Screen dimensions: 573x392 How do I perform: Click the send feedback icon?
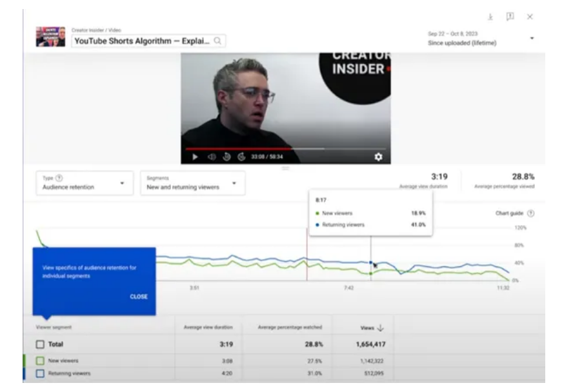click(x=510, y=16)
